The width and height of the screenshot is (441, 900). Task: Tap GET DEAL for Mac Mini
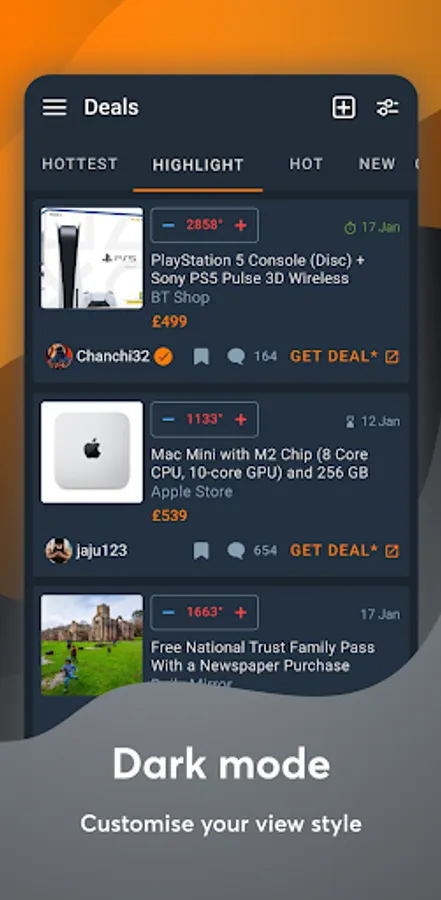click(x=344, y=551)
